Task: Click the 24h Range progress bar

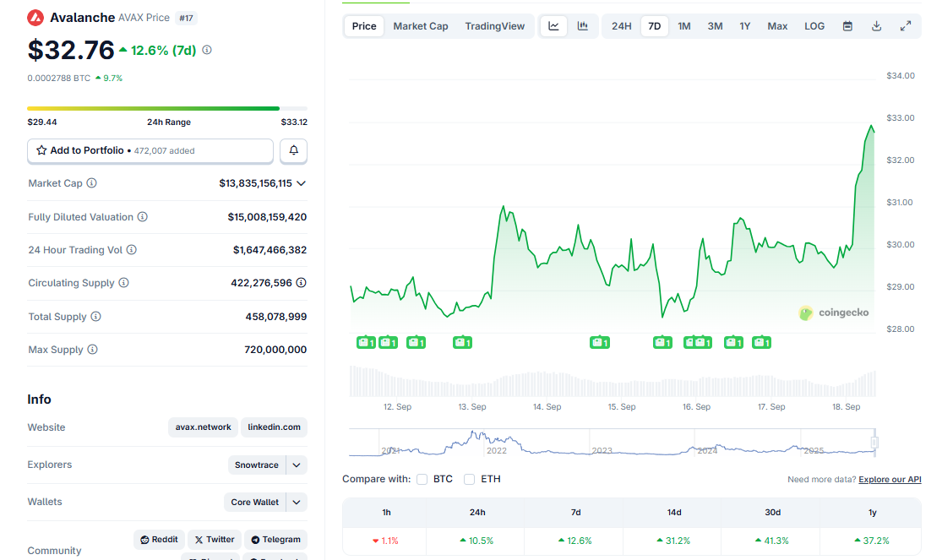Action: [167, 108]
